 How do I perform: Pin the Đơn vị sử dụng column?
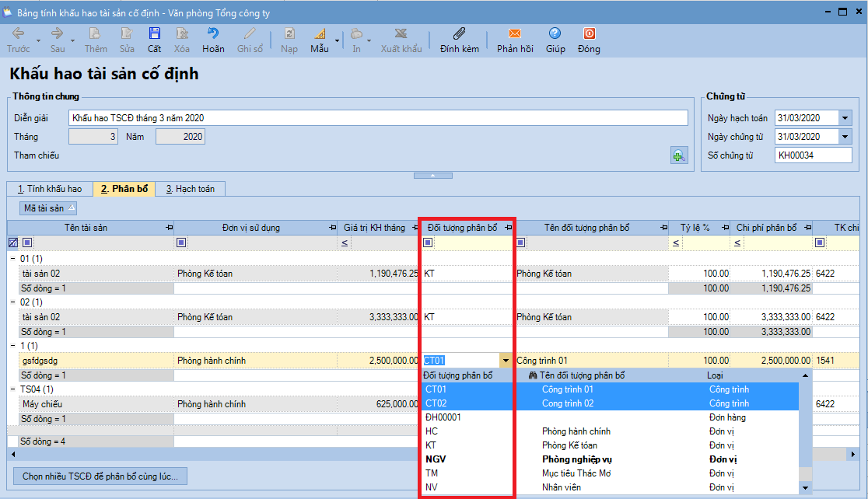click(x=332, y=228)
